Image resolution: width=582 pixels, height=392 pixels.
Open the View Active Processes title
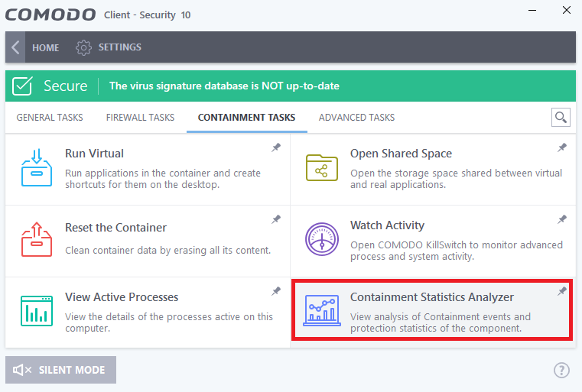[x=122, y=297]
